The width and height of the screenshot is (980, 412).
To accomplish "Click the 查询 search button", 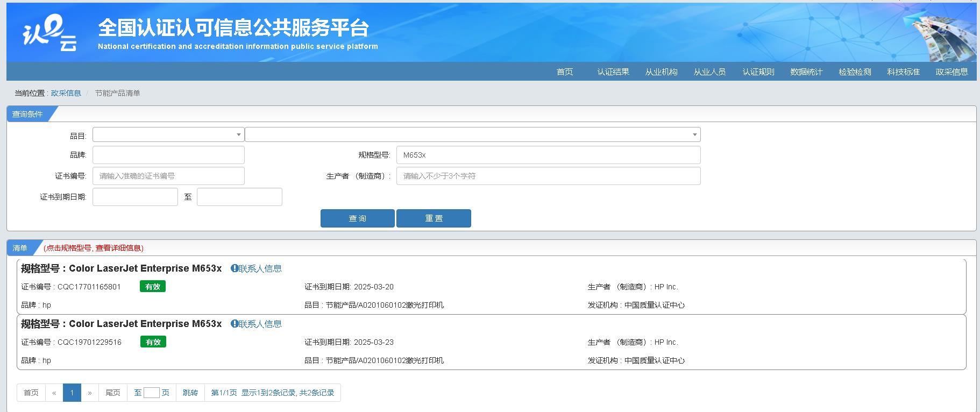I will point(358,218).
